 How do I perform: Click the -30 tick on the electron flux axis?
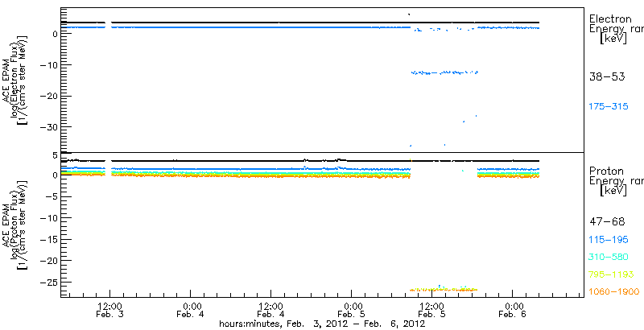tap(50, 127)
